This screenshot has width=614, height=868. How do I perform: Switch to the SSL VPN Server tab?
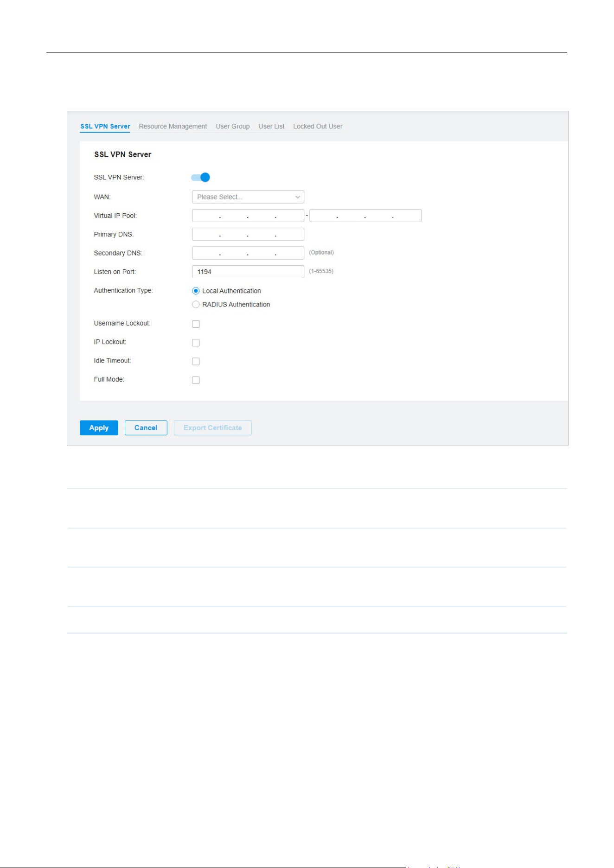pyautogui.click(x=105, y=126)
